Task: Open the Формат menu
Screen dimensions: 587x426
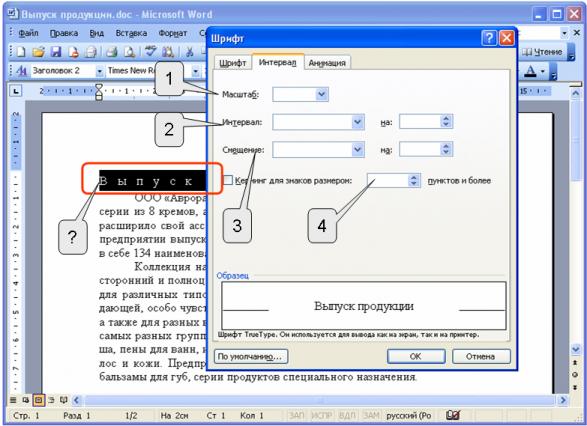Action: [x=173, y=33]
